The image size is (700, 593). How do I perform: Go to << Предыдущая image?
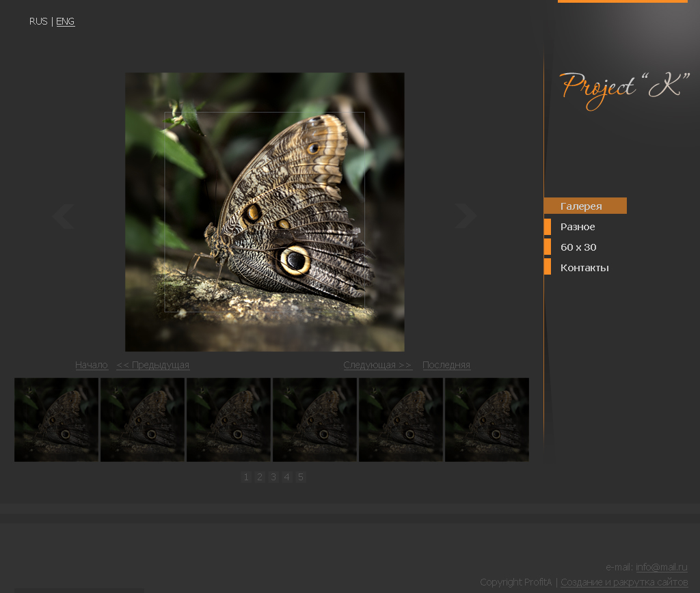click(152, 365)
